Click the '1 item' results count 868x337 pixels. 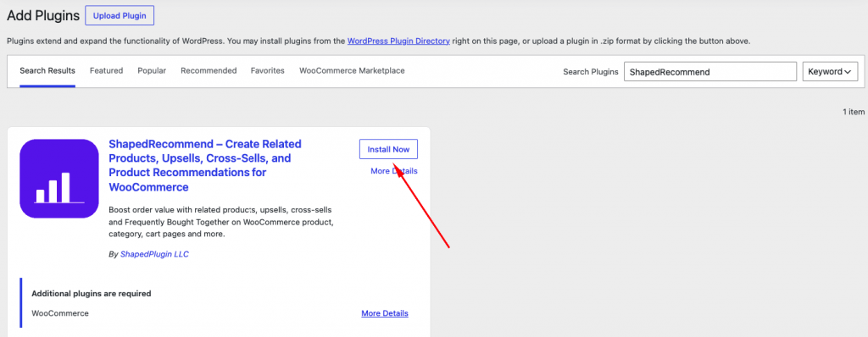coord(853,112)
